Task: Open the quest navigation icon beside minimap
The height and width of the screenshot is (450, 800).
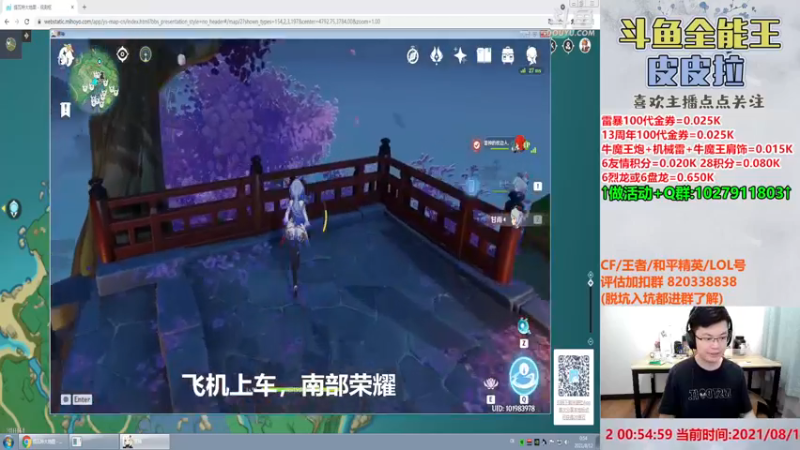Action: (x=122, y=54)
